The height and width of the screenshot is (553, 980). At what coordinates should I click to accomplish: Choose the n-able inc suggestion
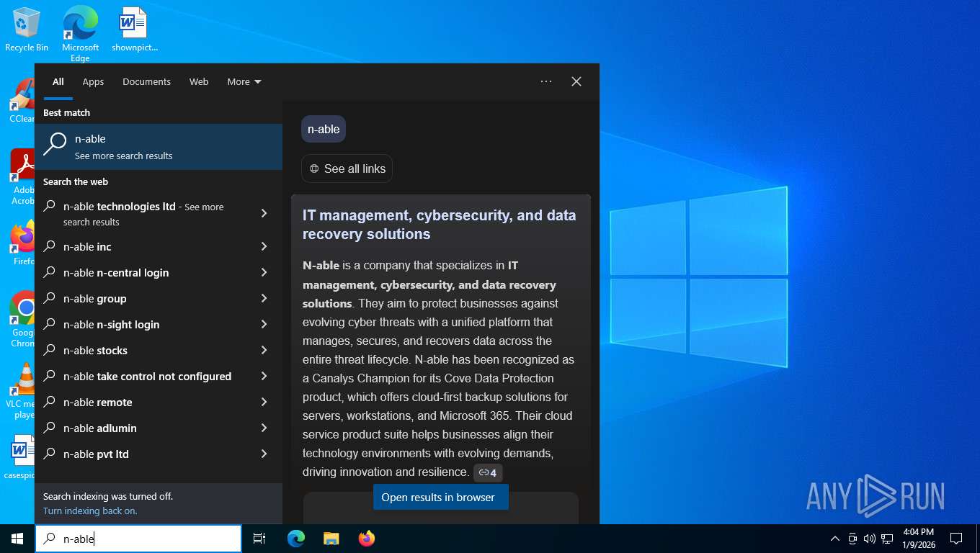(x=159, y=246)
